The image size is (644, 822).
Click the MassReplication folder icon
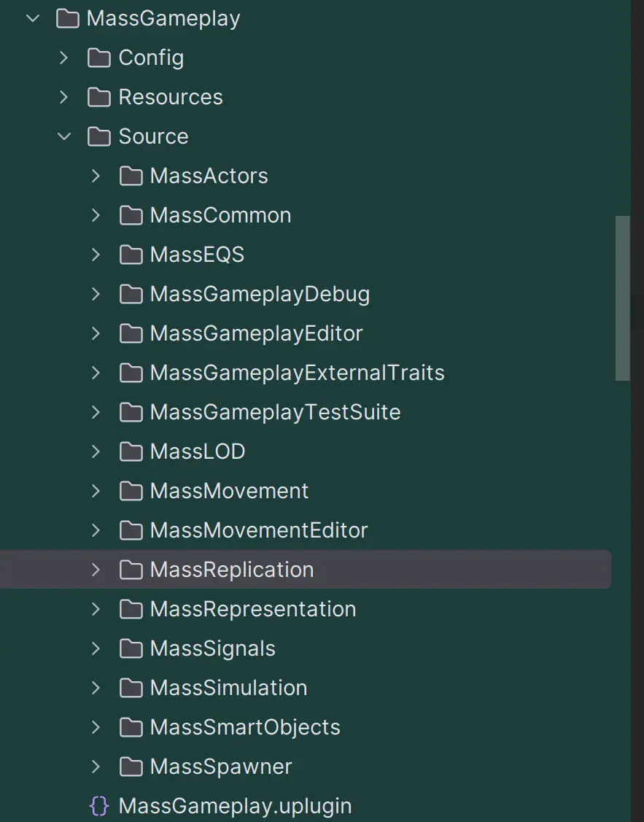coord(131,570)
